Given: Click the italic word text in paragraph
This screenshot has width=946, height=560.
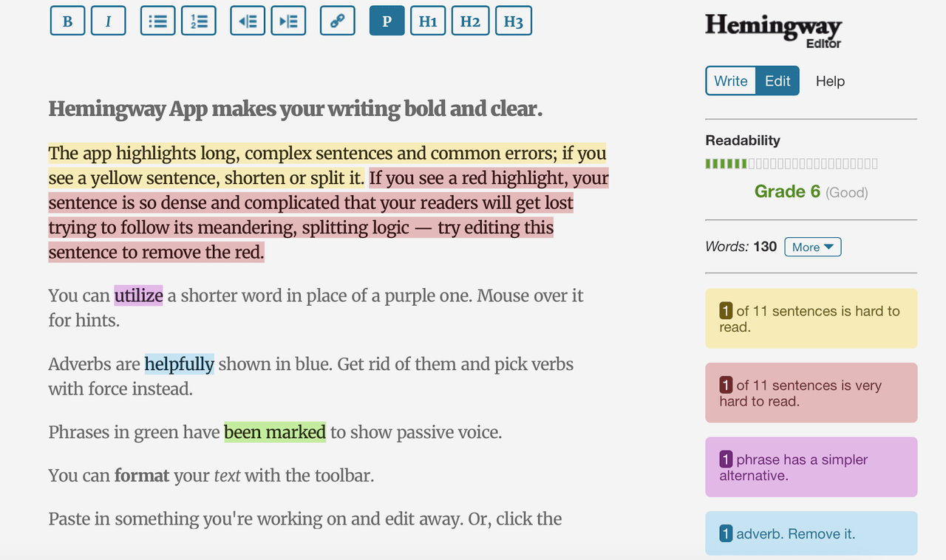Looking at the screenshot, I should pos(227,476).
